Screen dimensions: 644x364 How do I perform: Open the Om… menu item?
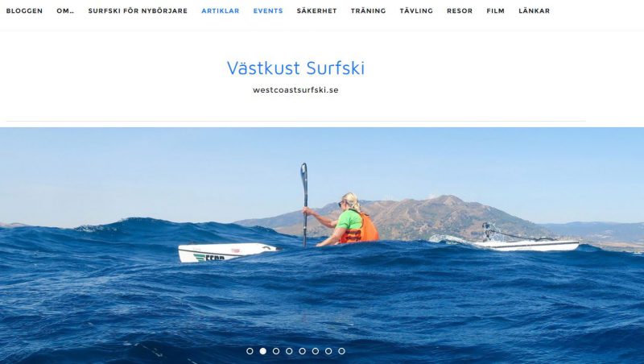(65, 11)
